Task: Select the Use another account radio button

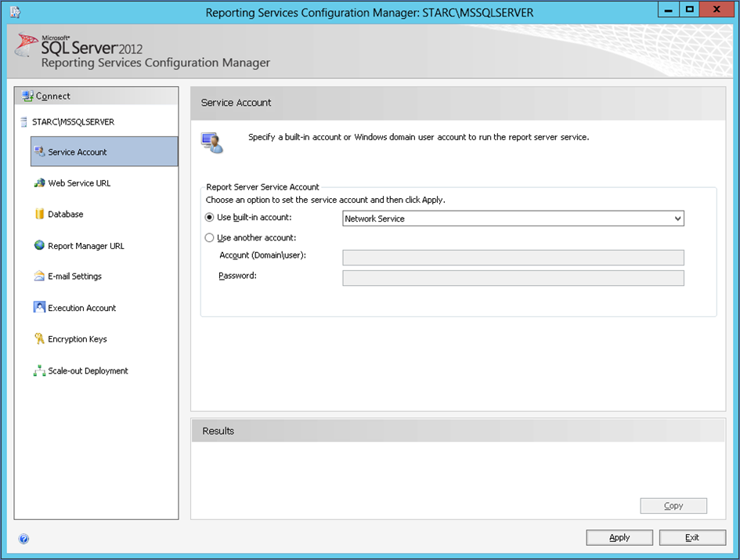Action: 210,237
